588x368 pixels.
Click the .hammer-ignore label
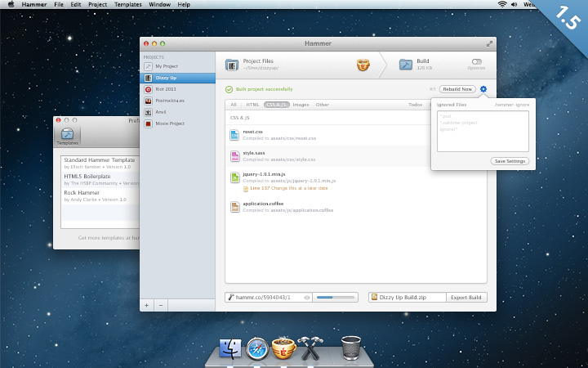pyautogui.click(x=511, y=105)
